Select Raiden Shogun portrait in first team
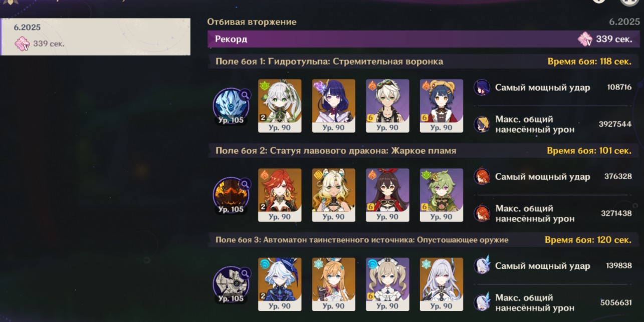Screen dimensions: 644x322 334,106
